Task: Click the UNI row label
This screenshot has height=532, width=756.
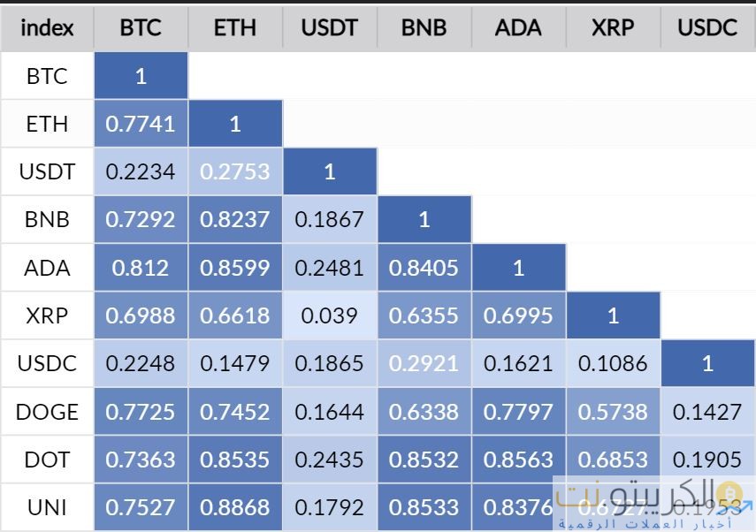Action: [47, 508]
